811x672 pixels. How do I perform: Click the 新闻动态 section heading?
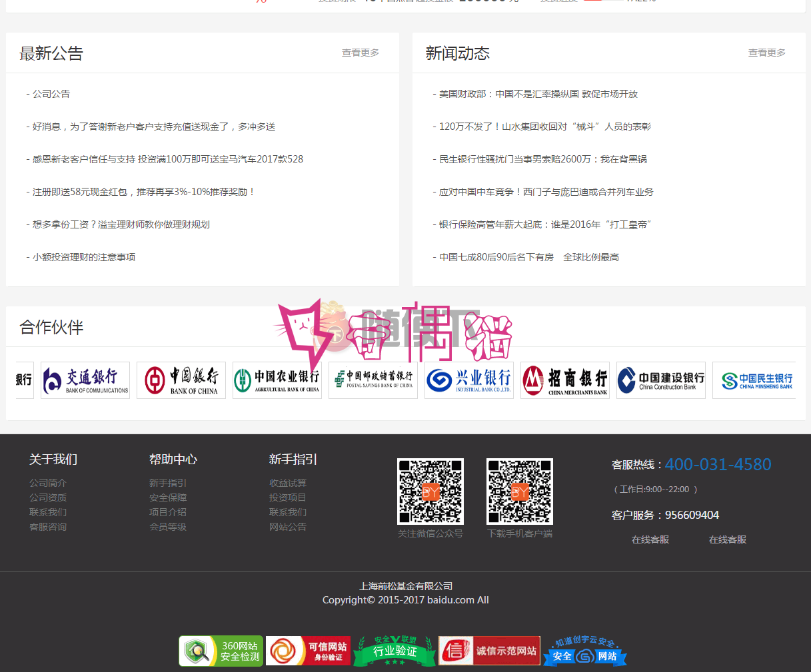458,53
